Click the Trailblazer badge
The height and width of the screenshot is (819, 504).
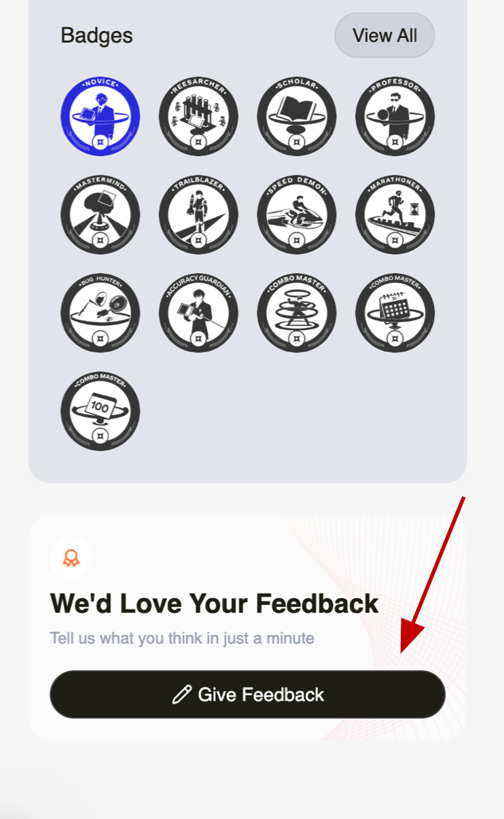pyautogui.click(x=198, y=215)
